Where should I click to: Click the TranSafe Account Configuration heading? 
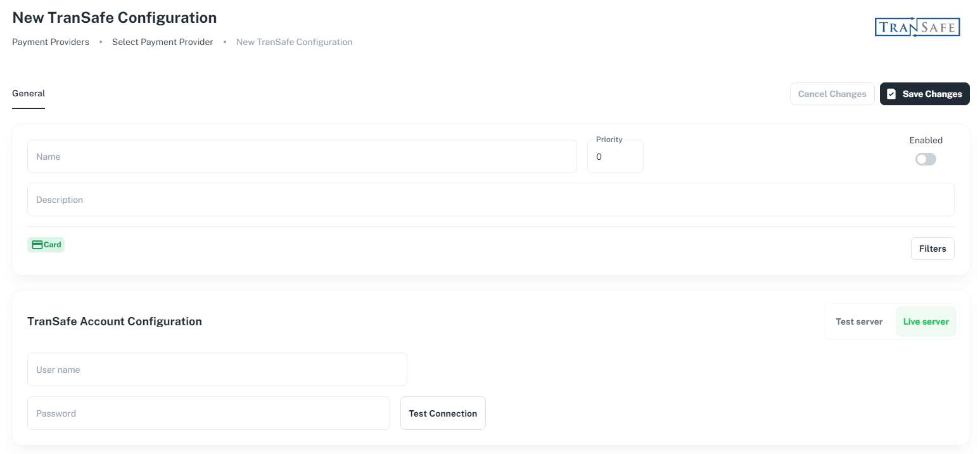(x=115, y=321)
